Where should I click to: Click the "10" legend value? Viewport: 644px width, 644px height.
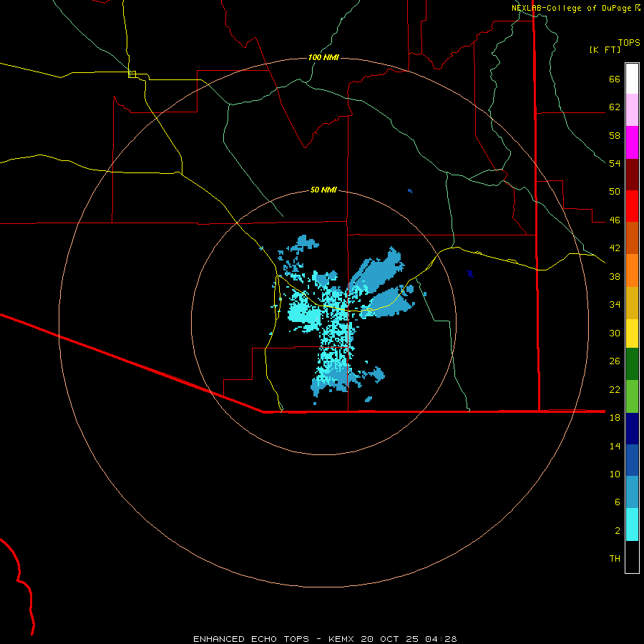tap(615, 474)
